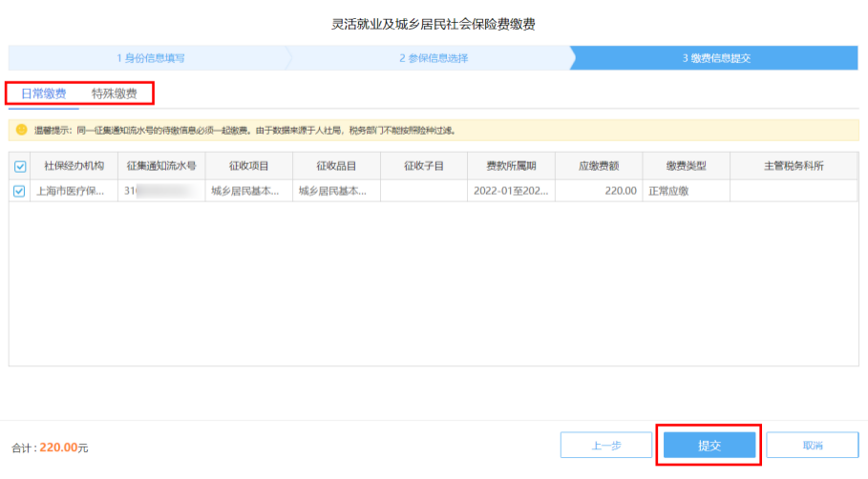The image size is (868, 479).
Task: Click the 应缴费额 column header
Action: [x=598, y=166]
